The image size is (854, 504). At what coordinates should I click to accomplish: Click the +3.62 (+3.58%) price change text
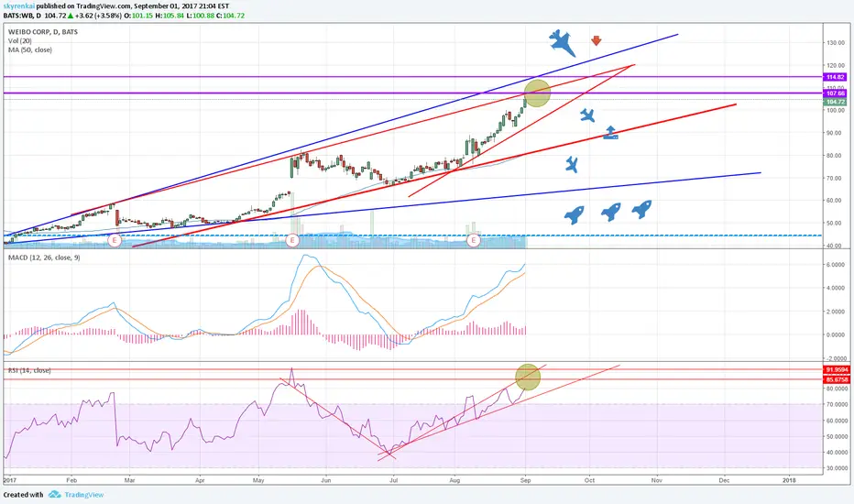point(98,16)
